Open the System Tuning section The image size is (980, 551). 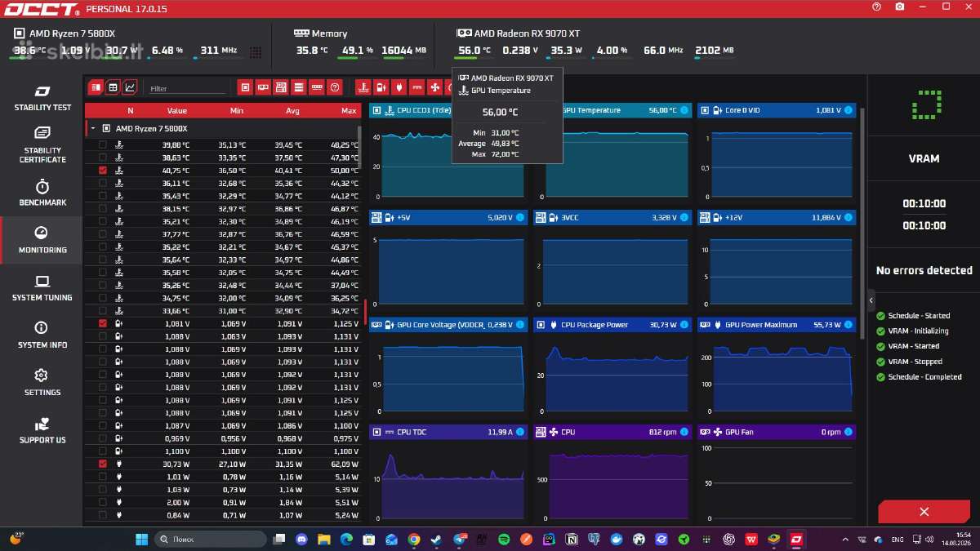(42, 287)
